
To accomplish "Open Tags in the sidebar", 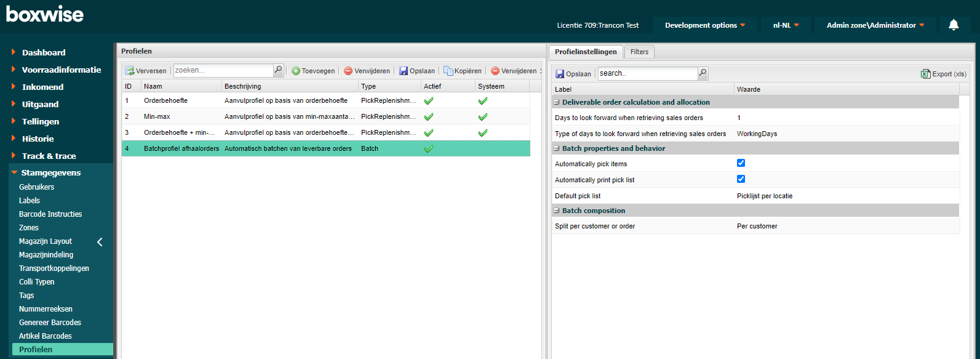I will point(26,295).
